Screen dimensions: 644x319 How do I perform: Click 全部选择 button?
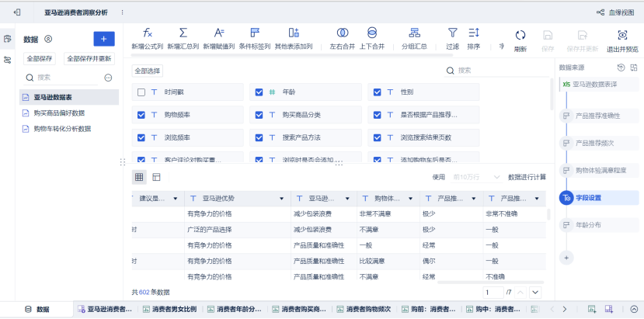tap(148, 71)
